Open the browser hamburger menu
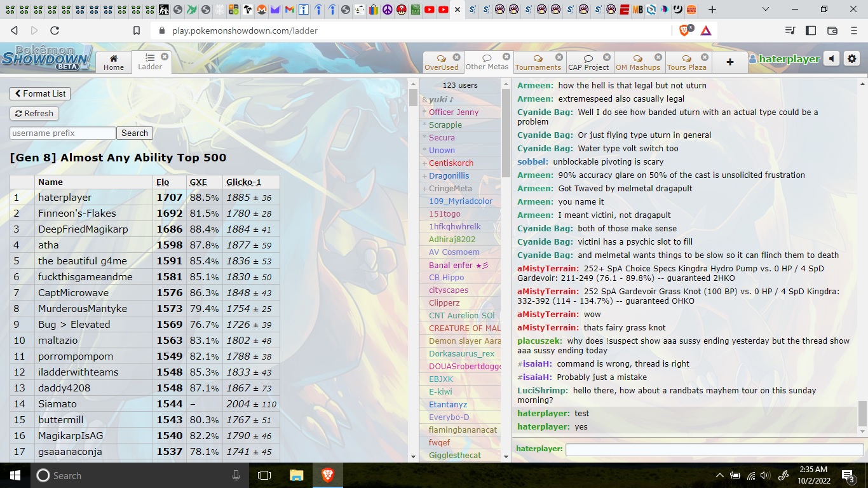The image size is (868, 488). pyautogui.click(x=853, y=30)
